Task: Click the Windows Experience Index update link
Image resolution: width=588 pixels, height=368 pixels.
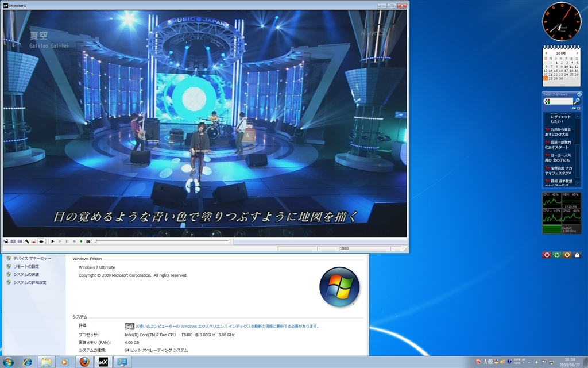Action: click(x=227, y=326)
